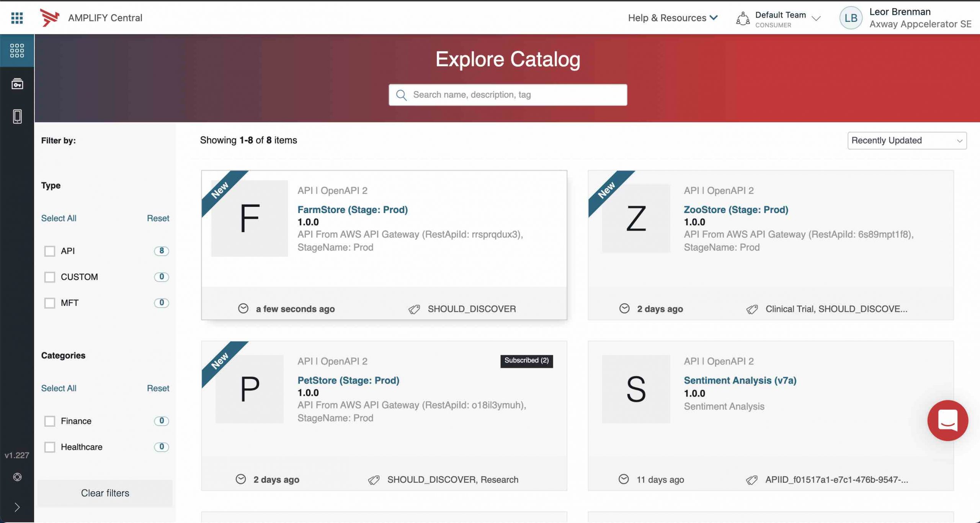Click 'Showing 1-8 of 8 items' text
Screen dimensions: 980x523
point(248,140)
